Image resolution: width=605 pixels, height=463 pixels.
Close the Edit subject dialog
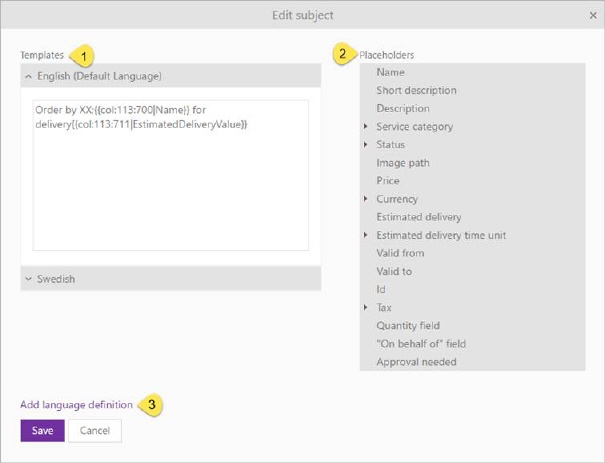click(593, 15)
